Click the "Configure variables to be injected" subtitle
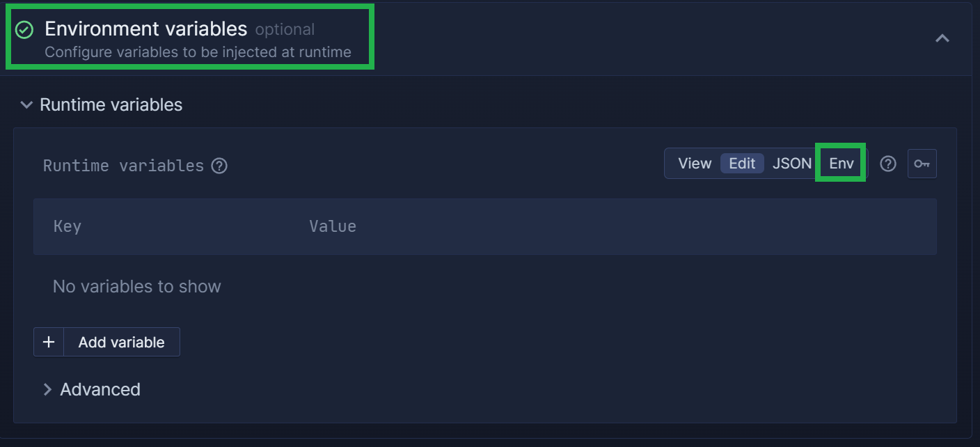Viewport: 980px width, 447px height. click(x=198, y=52)
